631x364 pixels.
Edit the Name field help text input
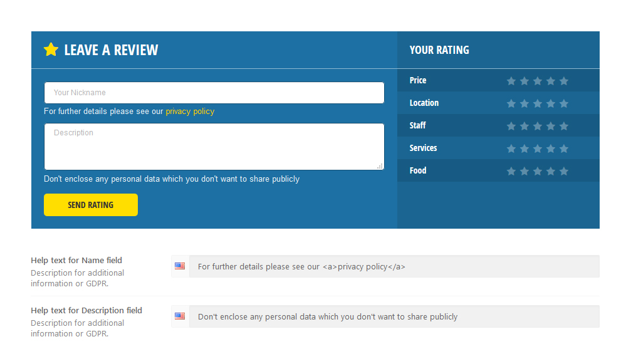pyautogui.click(x=394, y=266)
